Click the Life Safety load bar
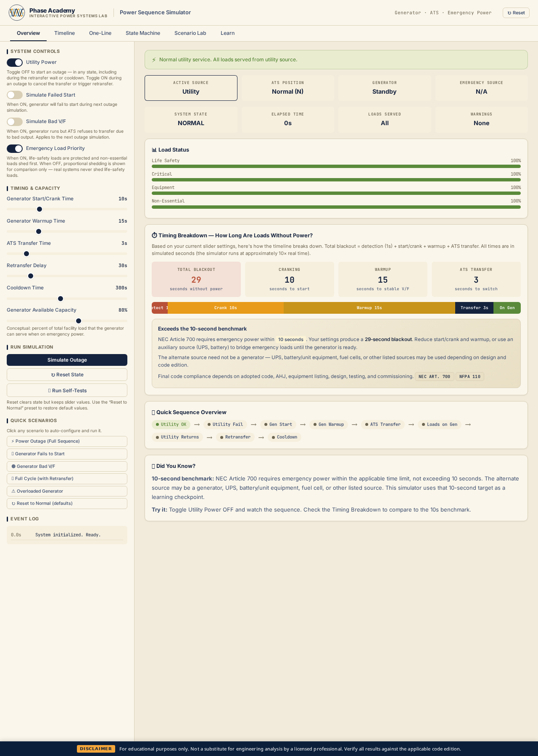This screenshot has height=756, width=538. click(336, 166)
